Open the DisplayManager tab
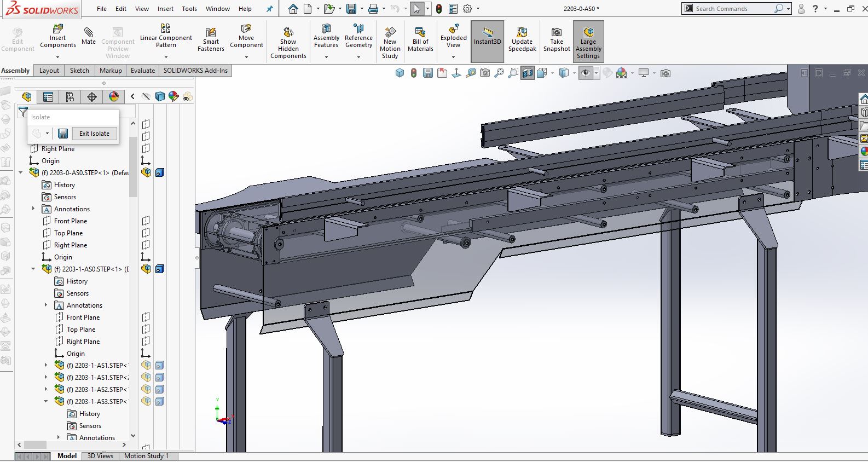868x462 pixels. 114,97
